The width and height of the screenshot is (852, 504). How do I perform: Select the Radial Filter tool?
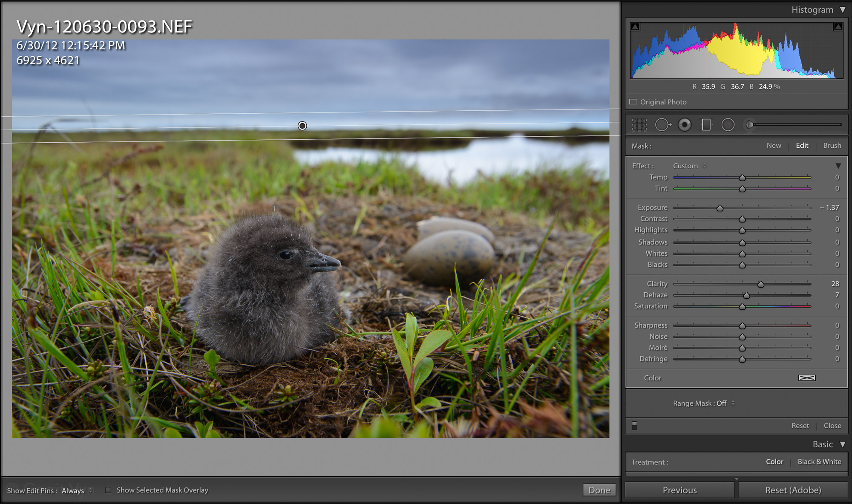point(728,124)
